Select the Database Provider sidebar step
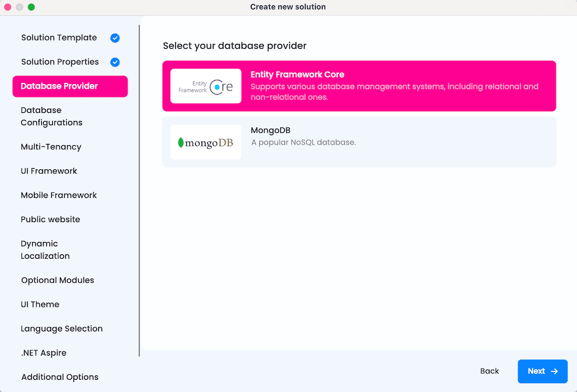Screen dimensions: 577x392 69,86
